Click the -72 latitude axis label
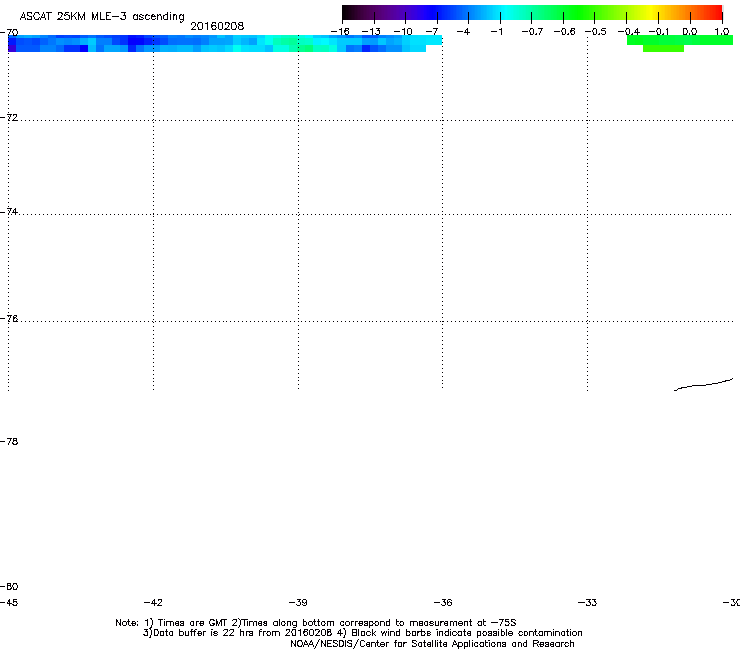The width and height of the screenshot is (740, 650). click(9, 117)
